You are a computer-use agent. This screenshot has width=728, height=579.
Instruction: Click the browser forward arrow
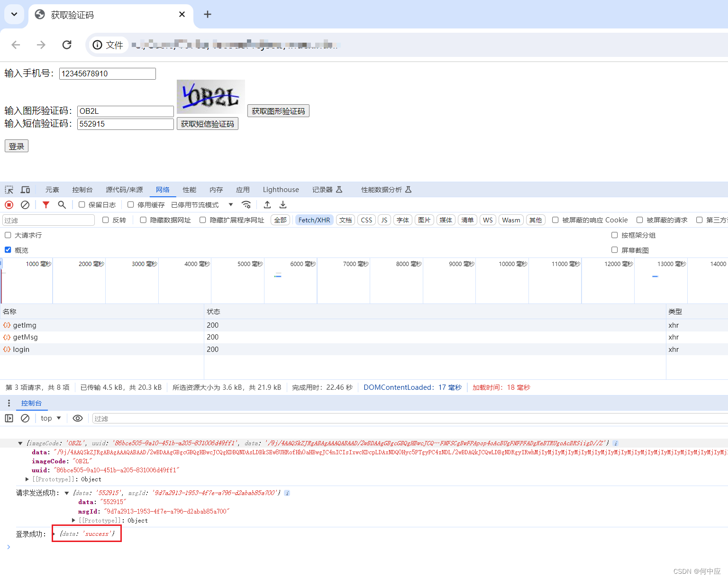(41, 45)
